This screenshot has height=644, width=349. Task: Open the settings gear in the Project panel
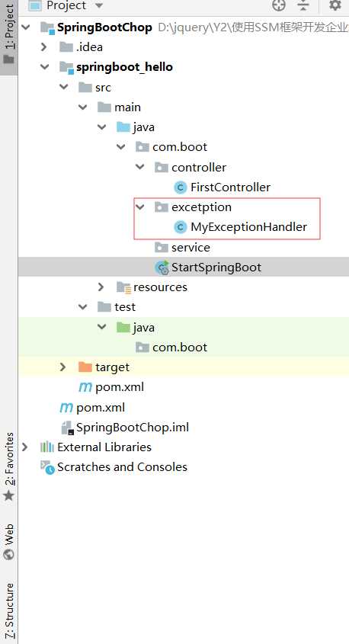tap(335, 5)
